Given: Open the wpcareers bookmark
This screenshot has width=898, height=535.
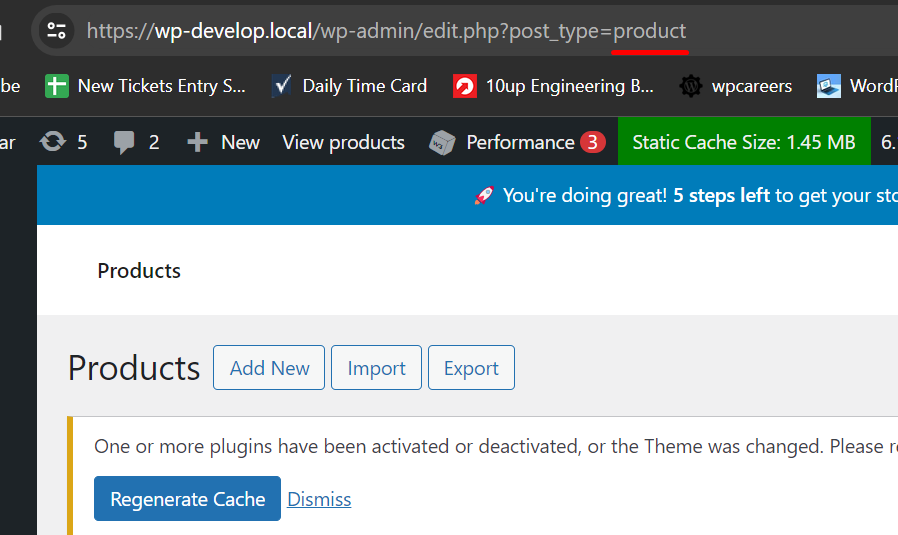Looking at the screenshot, I should (735, 86).
